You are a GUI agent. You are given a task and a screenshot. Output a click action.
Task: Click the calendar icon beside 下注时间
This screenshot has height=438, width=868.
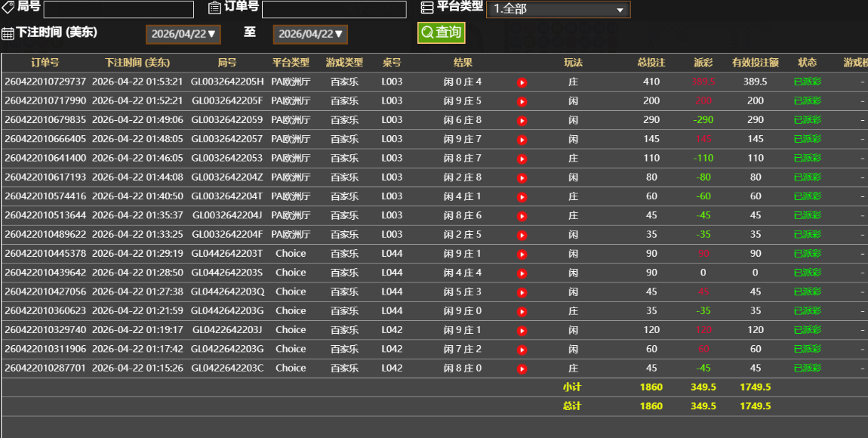click(x=8, y=33)
